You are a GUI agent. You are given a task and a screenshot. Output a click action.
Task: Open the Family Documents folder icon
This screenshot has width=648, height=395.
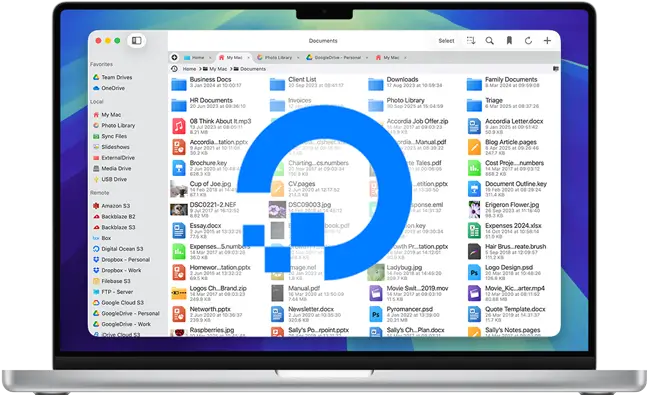click(x=474, y=84)
